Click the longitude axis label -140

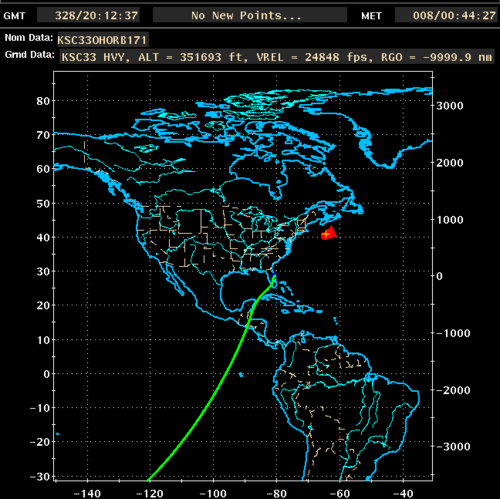87,494
